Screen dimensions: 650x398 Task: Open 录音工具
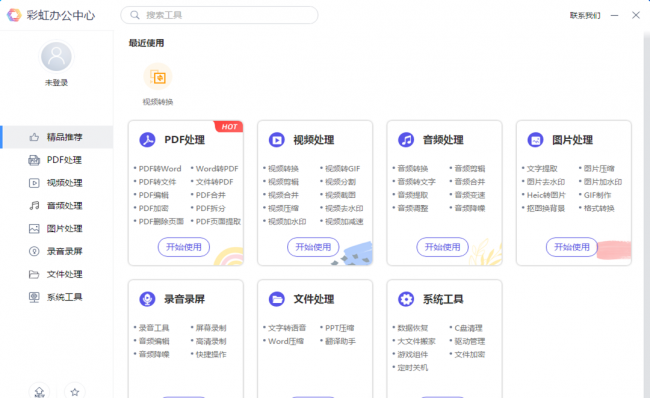point(153,328)
